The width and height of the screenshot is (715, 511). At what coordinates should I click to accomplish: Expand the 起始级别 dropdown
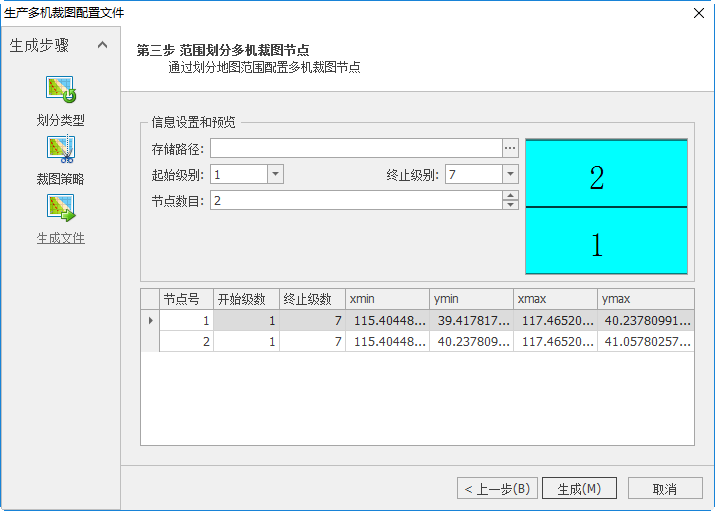[275, 174]
